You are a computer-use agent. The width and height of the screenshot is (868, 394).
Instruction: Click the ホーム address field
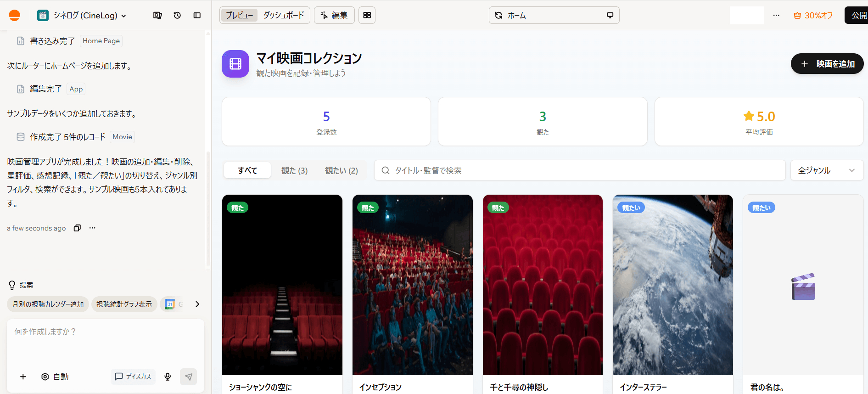(554, 15)
